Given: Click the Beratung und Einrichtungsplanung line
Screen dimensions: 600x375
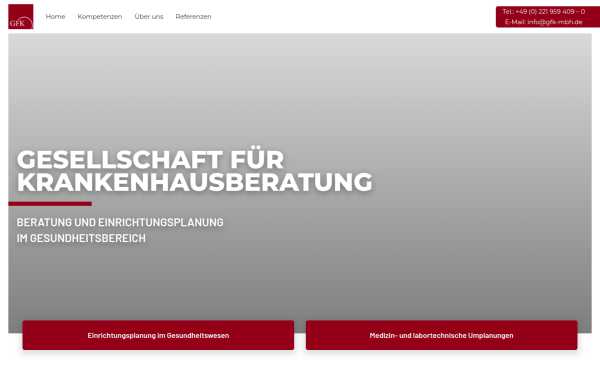Looking at the screenshot, I should click(x=120, y=222).
